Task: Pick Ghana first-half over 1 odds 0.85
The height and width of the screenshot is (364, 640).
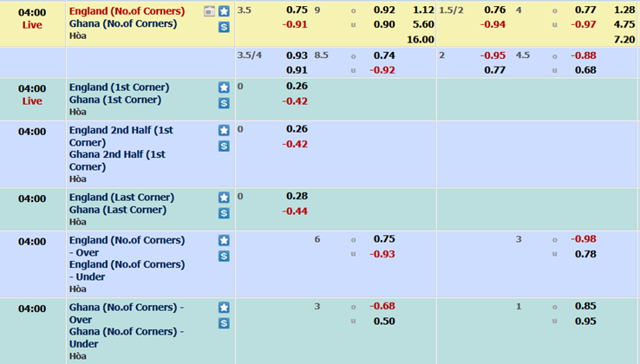Action: tap(585, 306)
